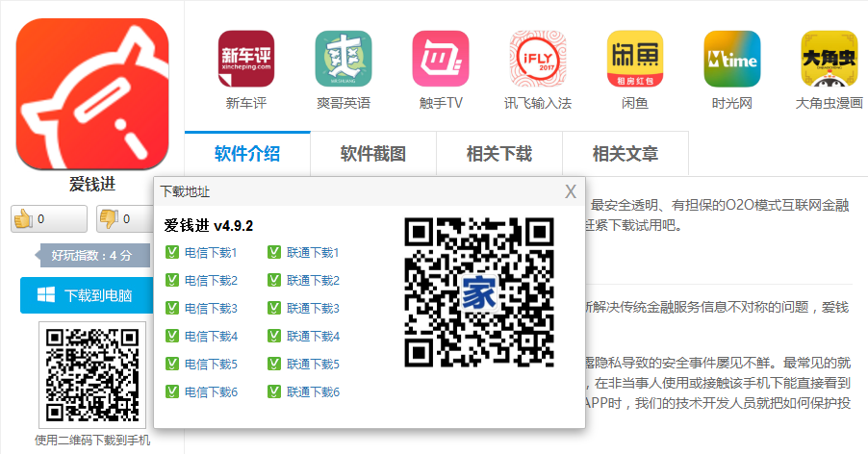This screenshot has width=868, height=454.
Task: Give a thumbs-up rating
Action: point(49,219)
